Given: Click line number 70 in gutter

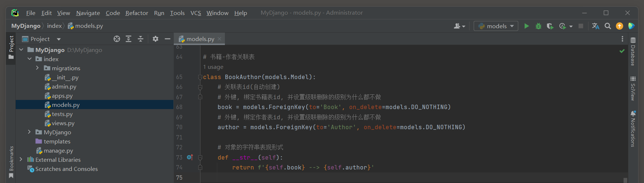Looking at the screenshot, I should 179,127.
